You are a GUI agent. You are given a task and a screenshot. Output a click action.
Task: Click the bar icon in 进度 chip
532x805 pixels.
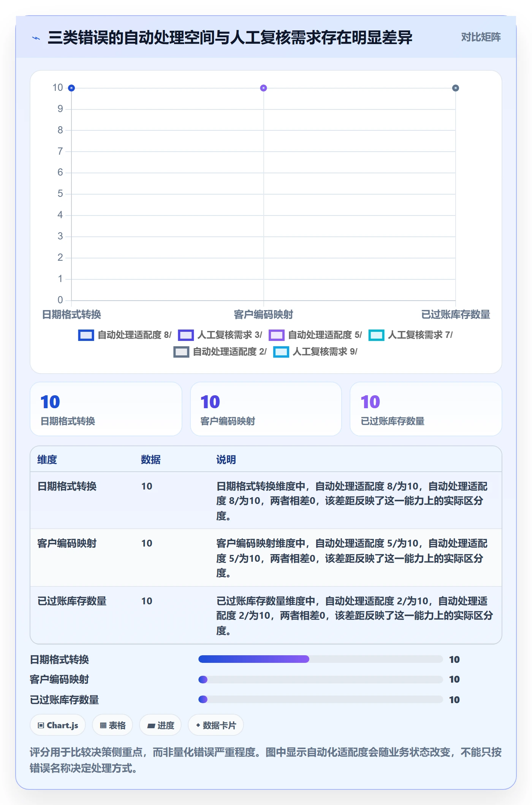(151, 726)
